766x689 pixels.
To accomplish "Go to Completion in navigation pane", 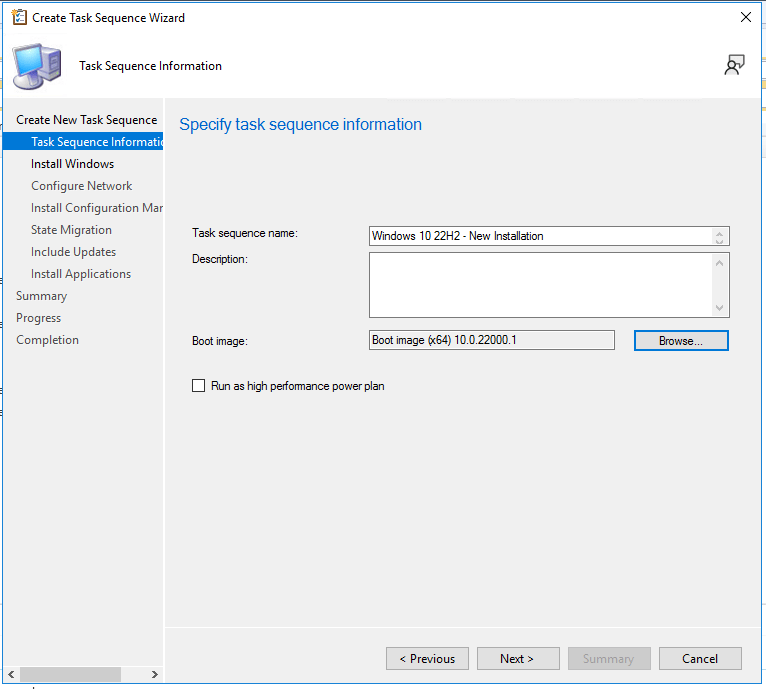I will coord(47,340).
